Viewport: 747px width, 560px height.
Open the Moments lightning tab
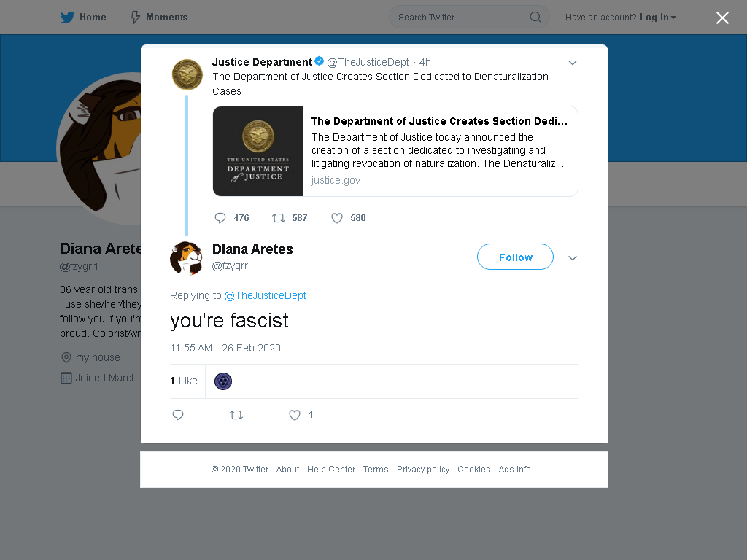(x=159, y=17)
